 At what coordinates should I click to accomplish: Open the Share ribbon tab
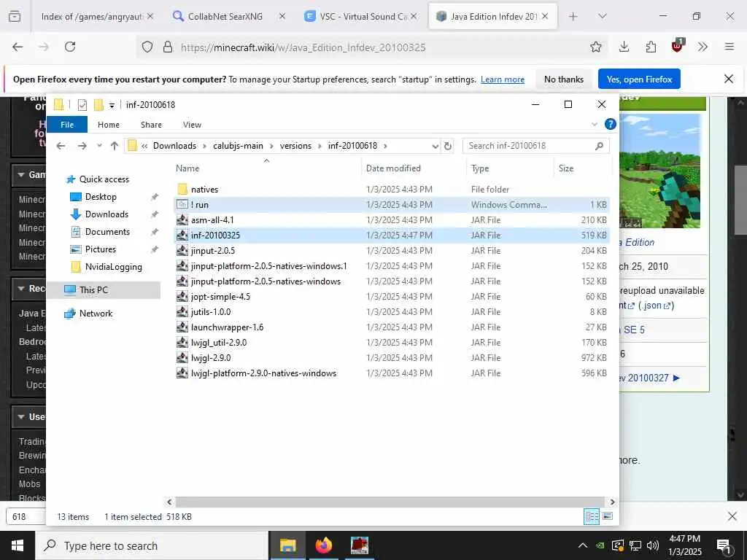pos(151,124)
